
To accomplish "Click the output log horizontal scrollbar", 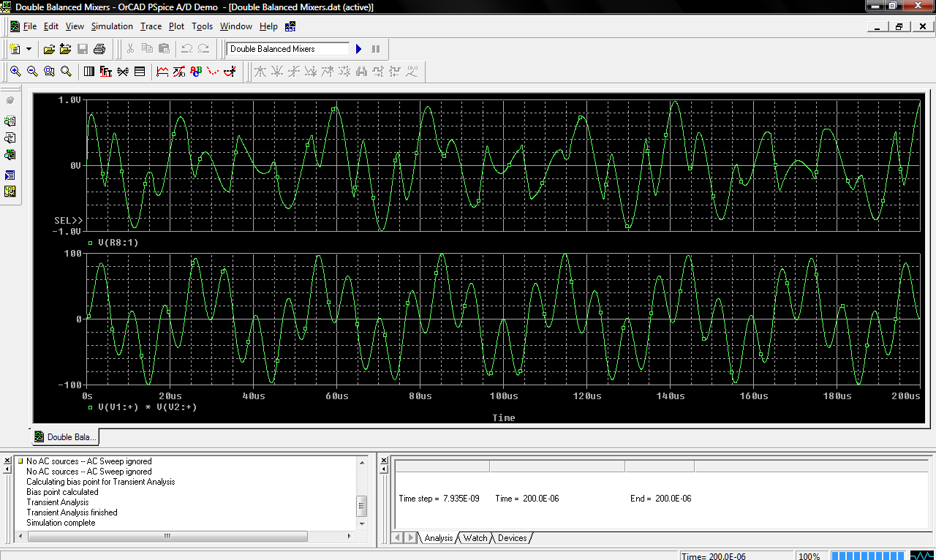I will pyautogui.click(x=167, y=537).
